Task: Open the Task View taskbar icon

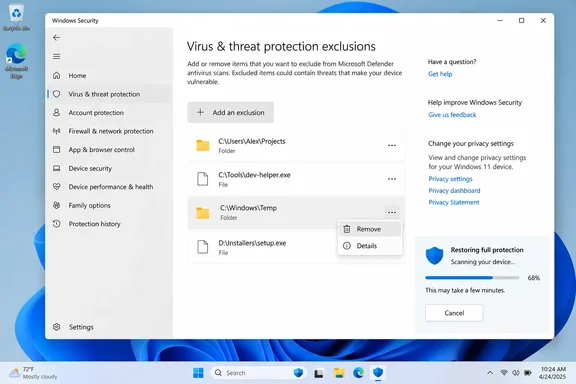Action: point(318,373)
